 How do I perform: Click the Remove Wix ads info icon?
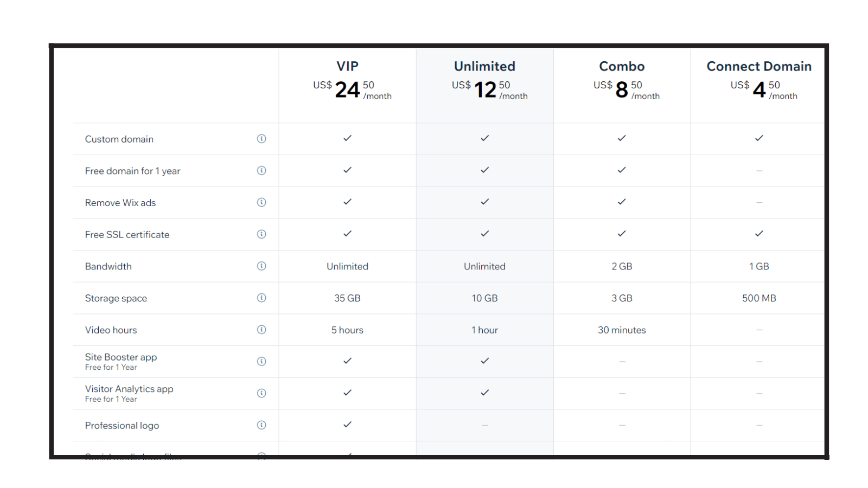point(261,203)
